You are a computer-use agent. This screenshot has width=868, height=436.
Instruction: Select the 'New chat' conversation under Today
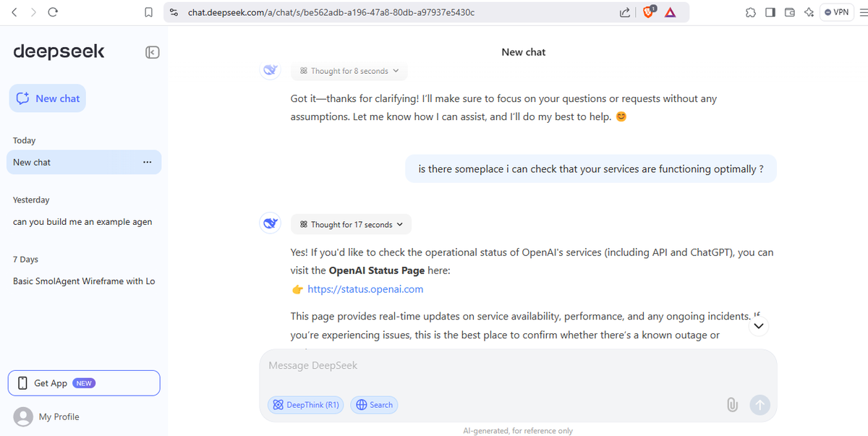[84, 162]
